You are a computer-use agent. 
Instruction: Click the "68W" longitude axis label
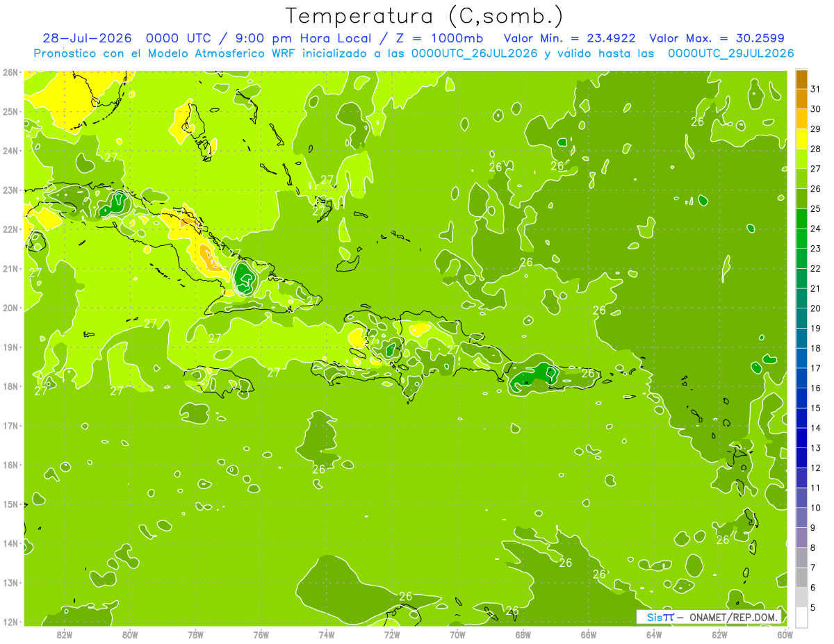coord(523,634)
